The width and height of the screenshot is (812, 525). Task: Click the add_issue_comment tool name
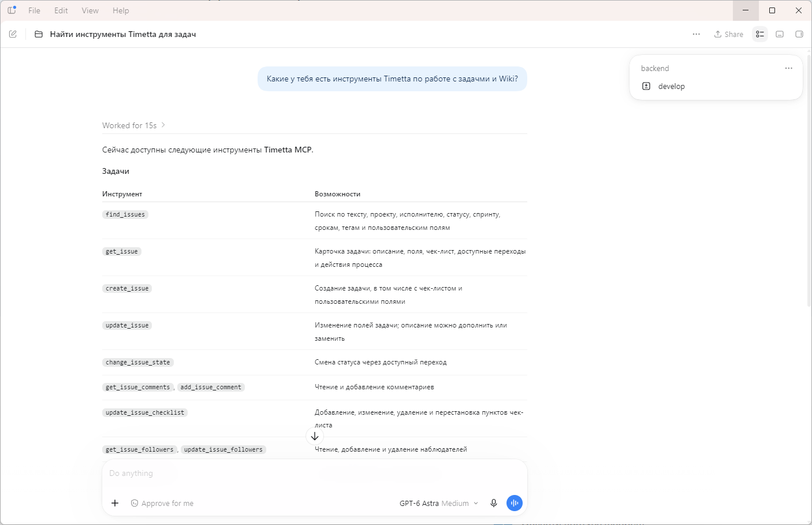click(x=211, y=387)
